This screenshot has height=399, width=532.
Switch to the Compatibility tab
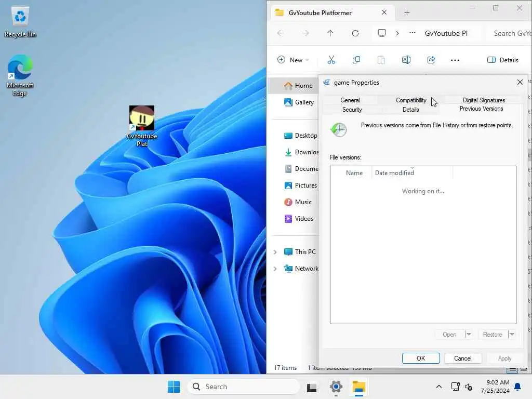click(411, 100)
